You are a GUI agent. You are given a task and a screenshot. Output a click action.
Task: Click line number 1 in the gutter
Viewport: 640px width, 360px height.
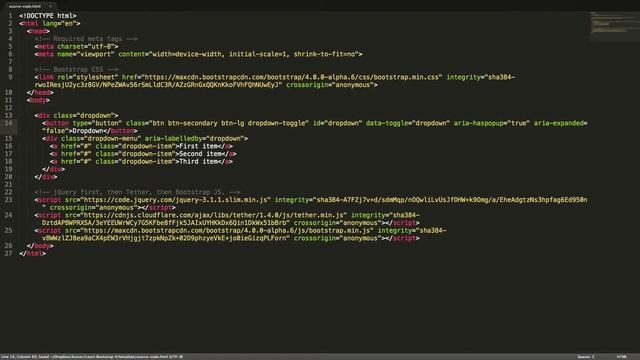tap(10, 16)
